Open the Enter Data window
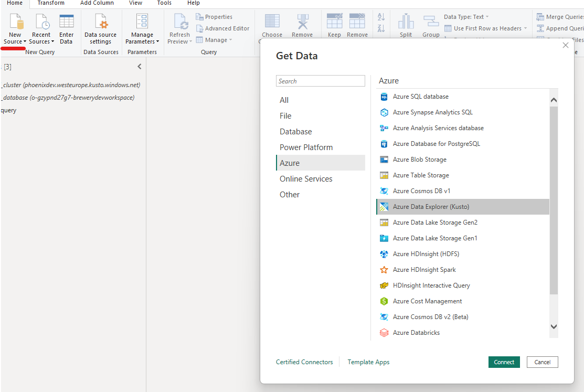Image resolution: width=584 pixels, height=392 pixels. click(66, 29)
